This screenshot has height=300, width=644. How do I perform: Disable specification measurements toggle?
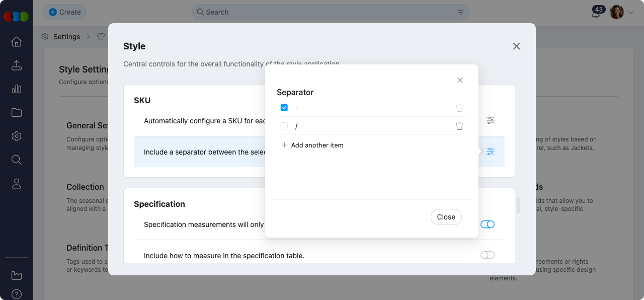[487, 224]
